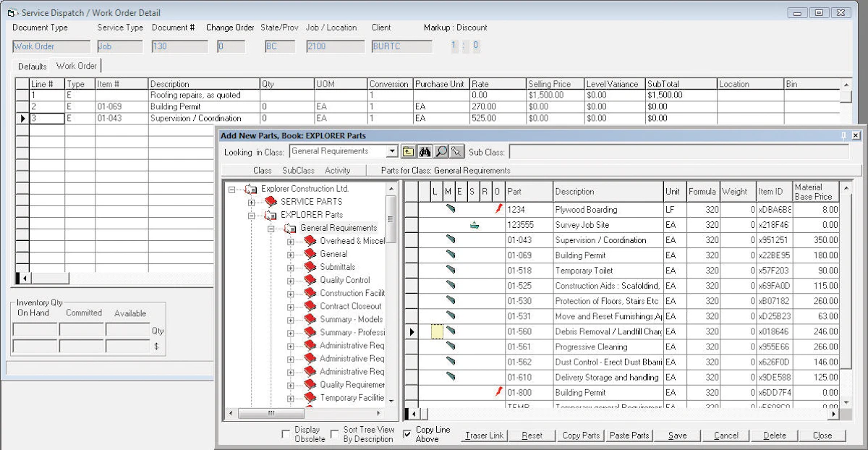Click the Material Base Price column header
Image resolution: width=868 pixels, height=450 pixels.
(816, 191)
